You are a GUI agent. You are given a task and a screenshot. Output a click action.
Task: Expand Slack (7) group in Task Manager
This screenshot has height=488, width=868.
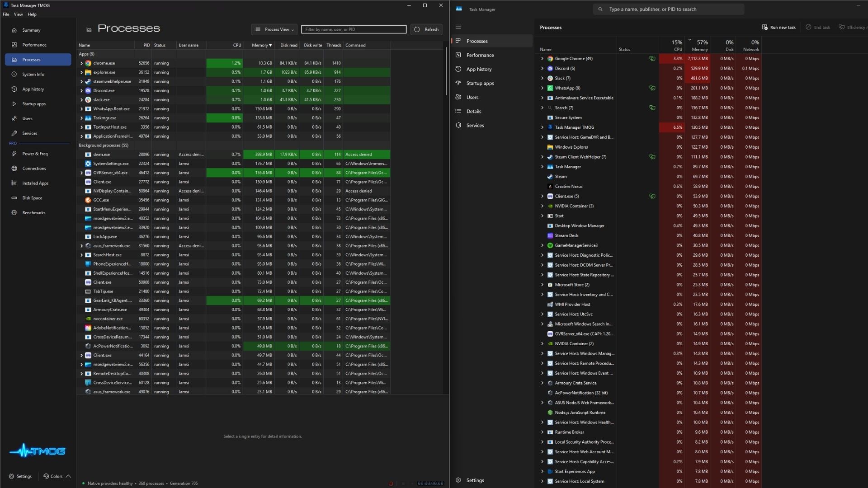point(542,78)
